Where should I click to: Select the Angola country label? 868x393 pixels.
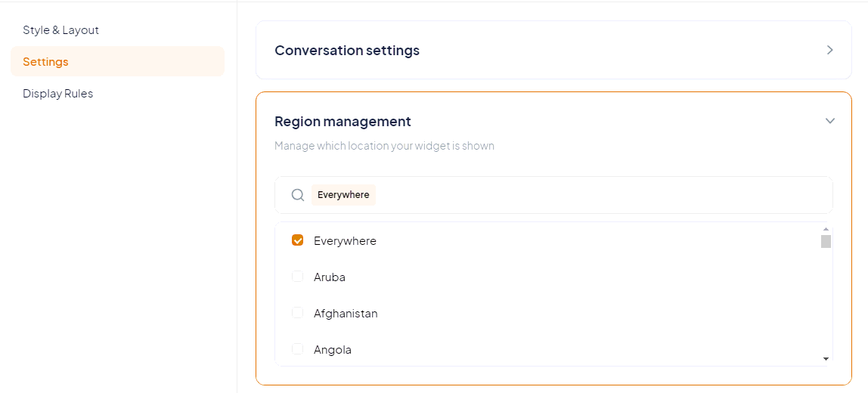click(333, 350)
